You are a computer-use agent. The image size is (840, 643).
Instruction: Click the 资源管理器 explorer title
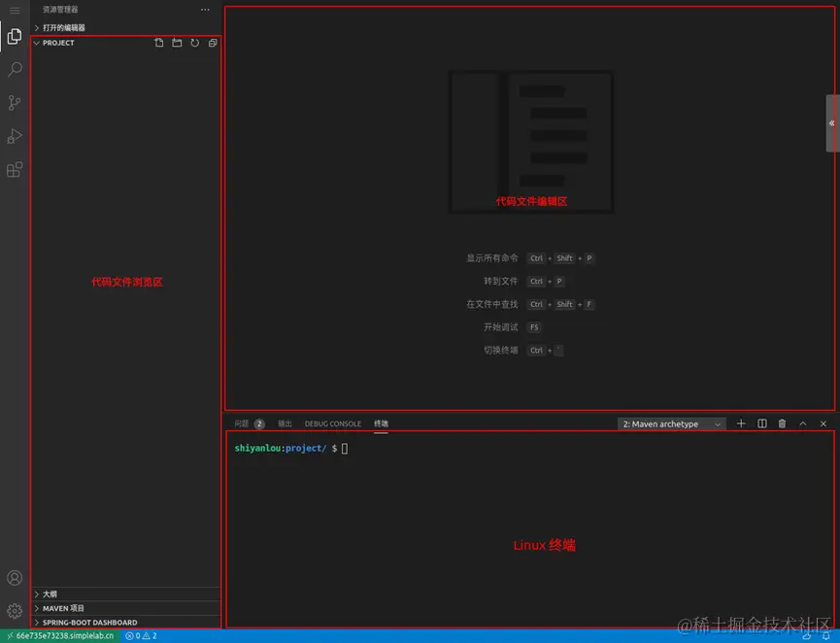(x=60, y=10)
